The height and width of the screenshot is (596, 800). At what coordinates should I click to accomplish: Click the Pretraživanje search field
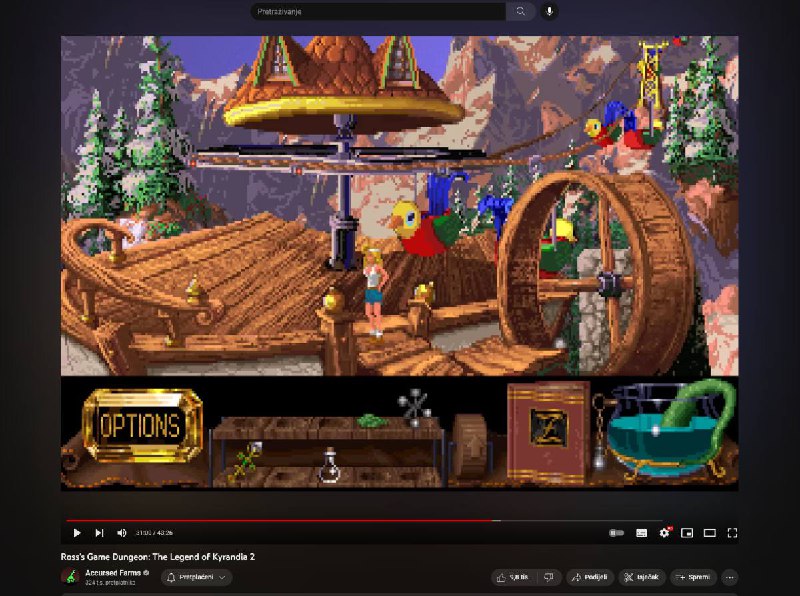pyautogui.click(x=378, y=11)
